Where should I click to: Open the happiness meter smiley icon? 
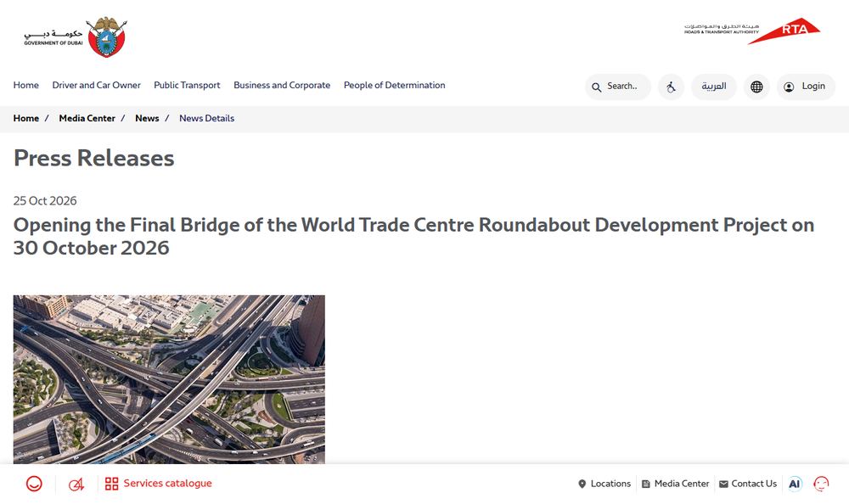pyautogui.click(x=34, y=484)
